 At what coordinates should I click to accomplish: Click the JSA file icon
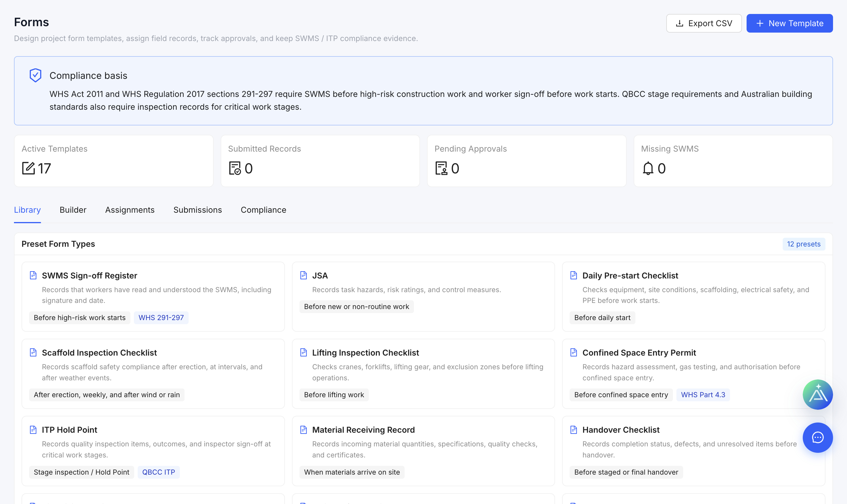coord(303,275)
